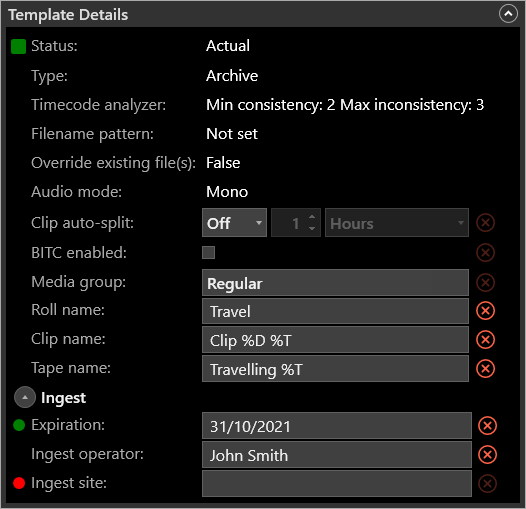The image size is (526, 509).
Task: Enable the BITC checkbox
Action: [x=208, y=252]
